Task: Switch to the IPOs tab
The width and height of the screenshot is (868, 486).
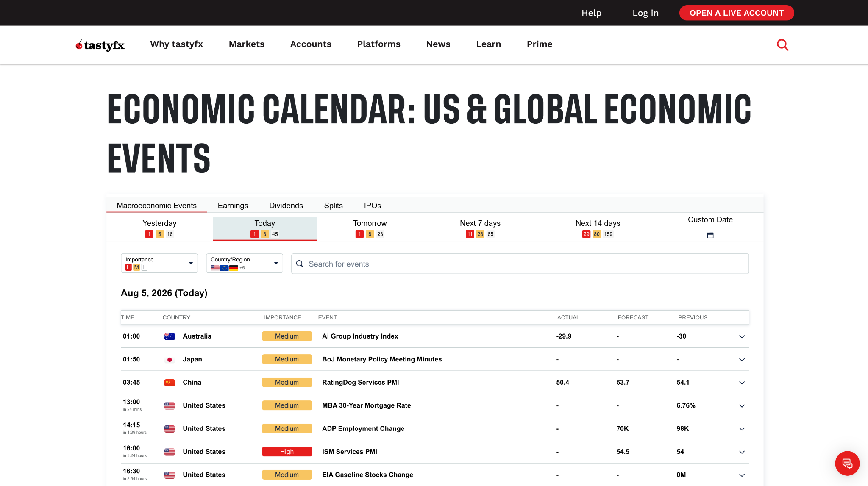Action: coord(372,206)
